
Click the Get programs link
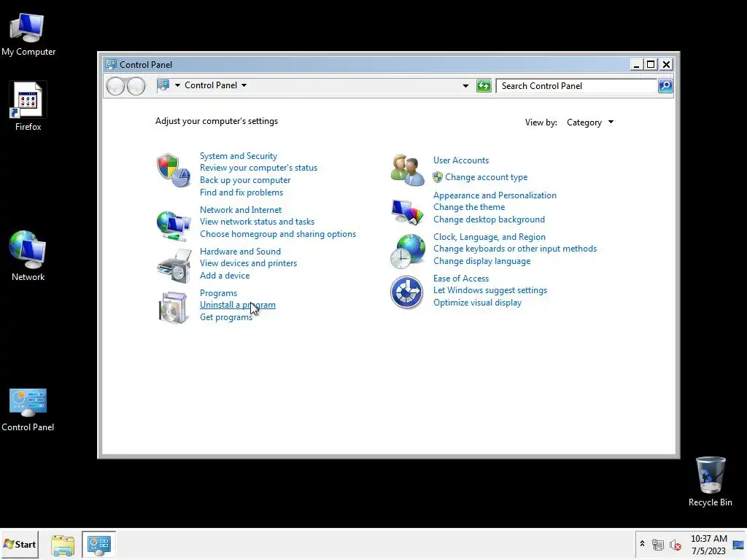pyautogui.click(x=226, y=317)
